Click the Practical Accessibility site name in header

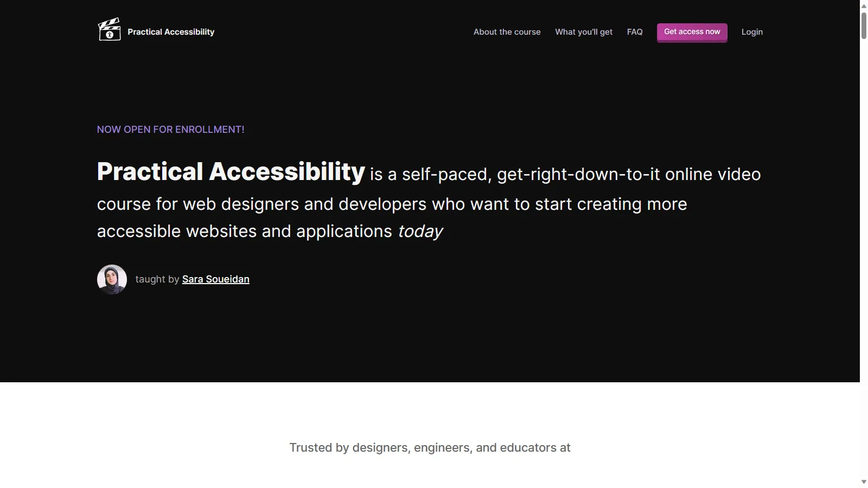171,32
